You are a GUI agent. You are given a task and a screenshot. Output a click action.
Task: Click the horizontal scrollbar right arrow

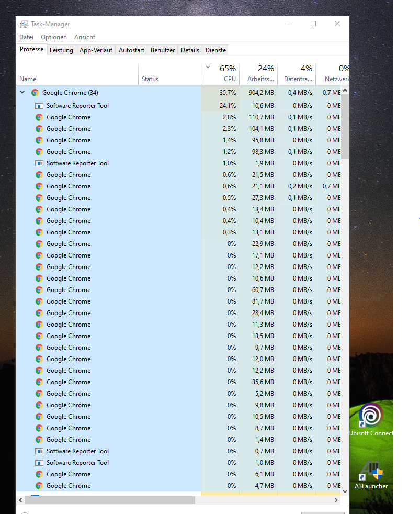click(336, 500)
